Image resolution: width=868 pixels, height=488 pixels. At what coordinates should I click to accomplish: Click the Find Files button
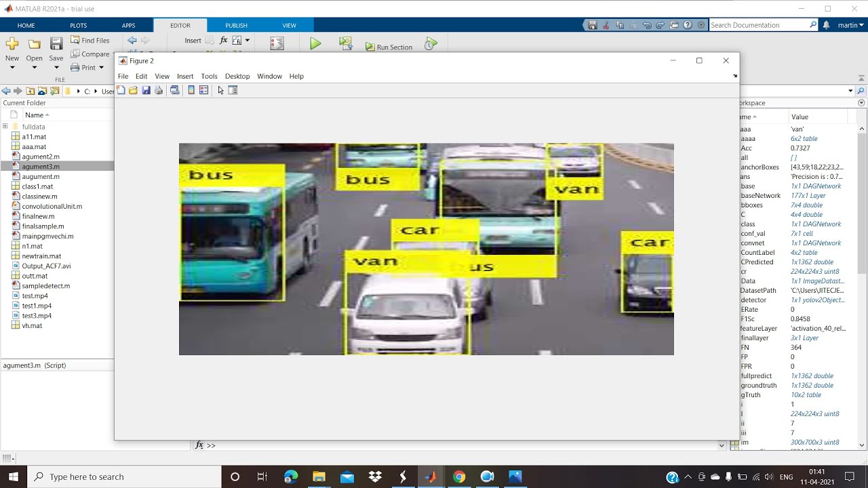90,41
